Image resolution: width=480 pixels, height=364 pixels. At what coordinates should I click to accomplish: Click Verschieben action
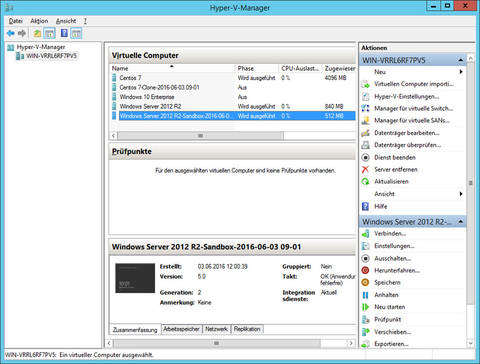click(x=392, y=332)
